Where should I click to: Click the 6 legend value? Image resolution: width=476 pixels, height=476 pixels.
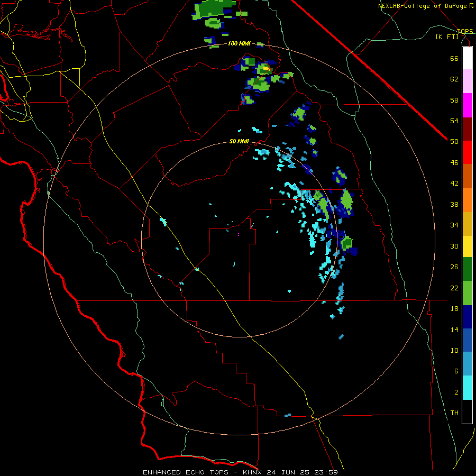(x=456, y=371)
